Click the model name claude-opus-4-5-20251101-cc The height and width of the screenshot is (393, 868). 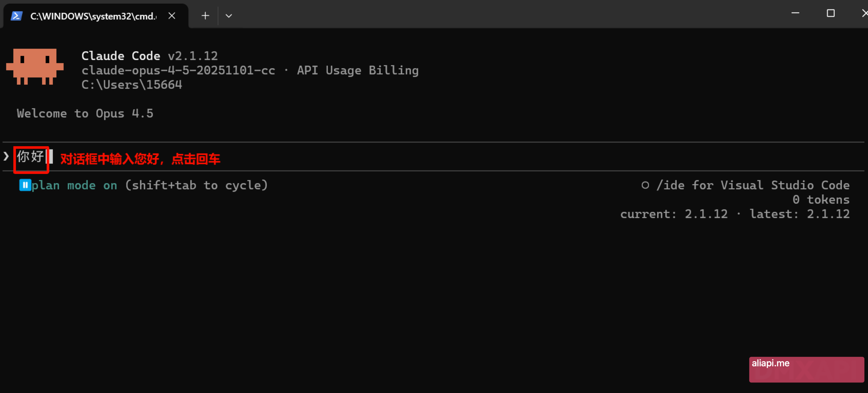178,70
